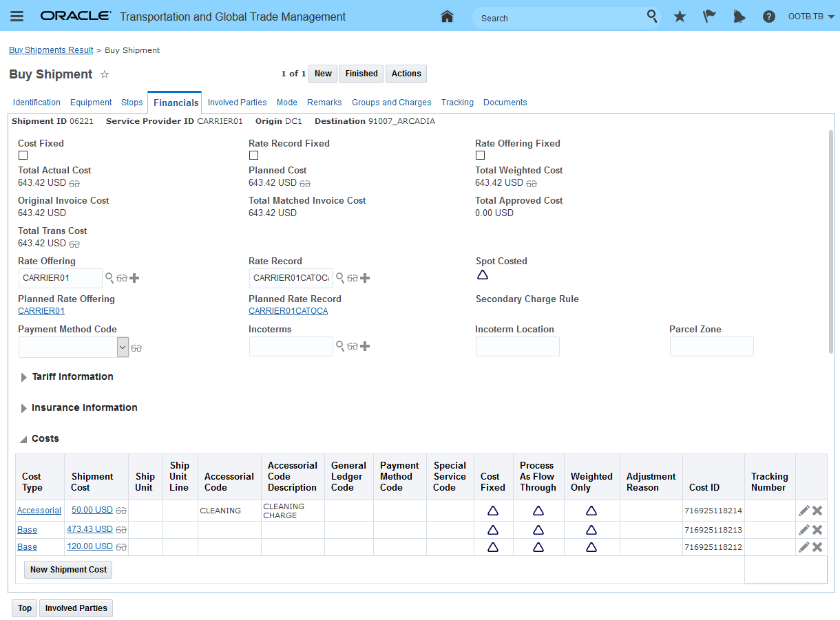This screenshot has width=840, height=620.
Task: Open the notifications bell icon
Action: pyautogui.click(x=739, y=17)
